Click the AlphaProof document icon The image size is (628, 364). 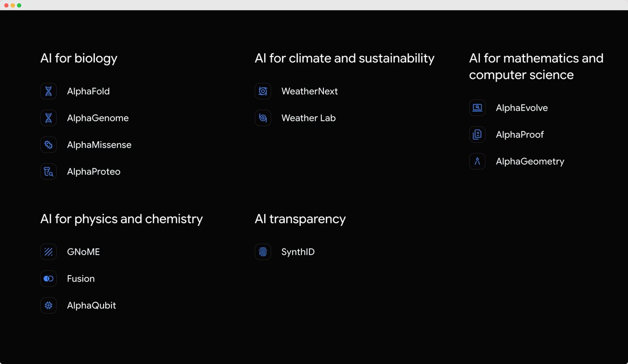(477, 134)
